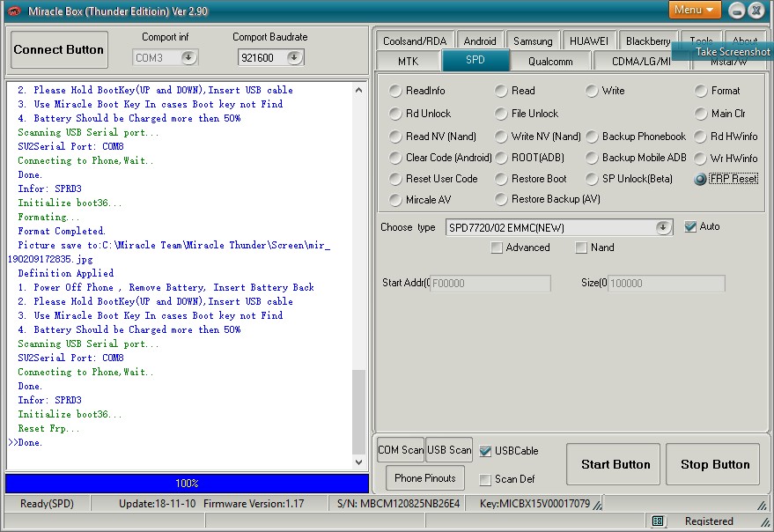Click the Miracle Box red logo icon

click(14, 11)
